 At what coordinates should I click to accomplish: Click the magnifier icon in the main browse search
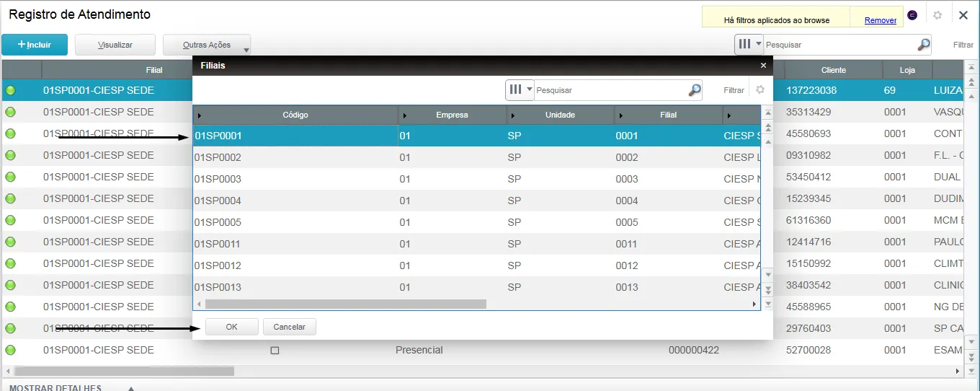coord(923,45)
